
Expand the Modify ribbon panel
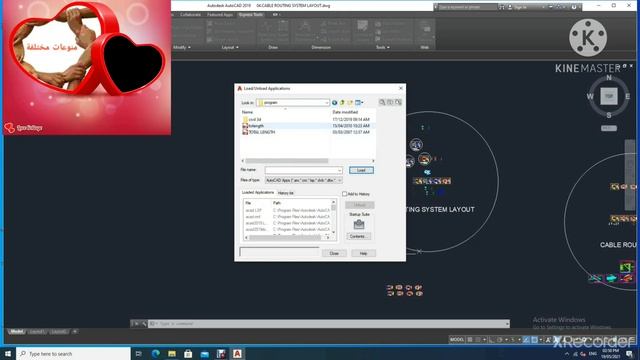click(x=182, y=47)
